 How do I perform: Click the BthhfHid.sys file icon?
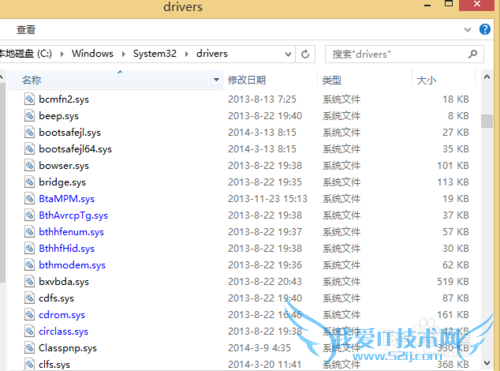(29, 249)
